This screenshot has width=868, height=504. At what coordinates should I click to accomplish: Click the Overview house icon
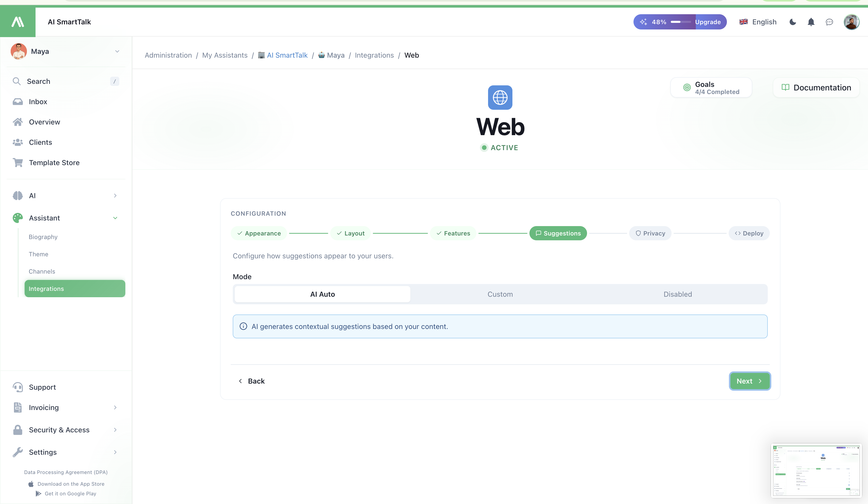18,122
